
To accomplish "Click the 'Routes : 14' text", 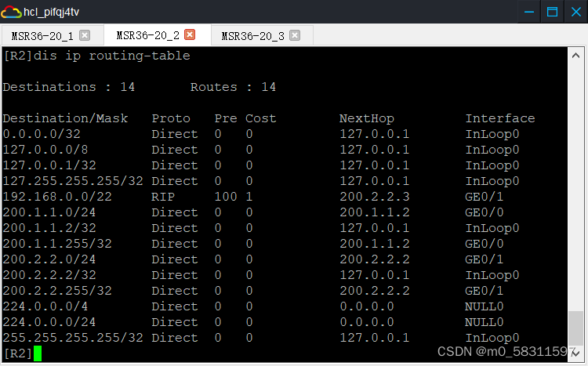I will point(233,87).
